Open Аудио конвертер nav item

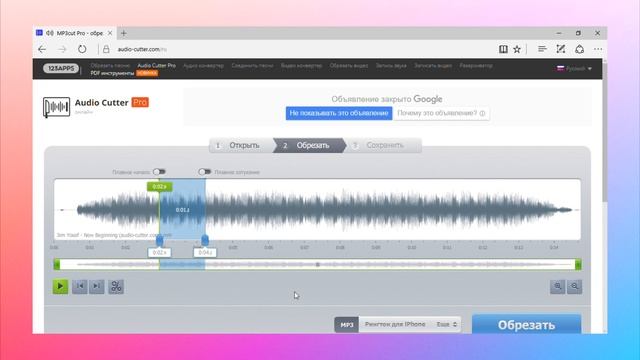pos(203,66)
